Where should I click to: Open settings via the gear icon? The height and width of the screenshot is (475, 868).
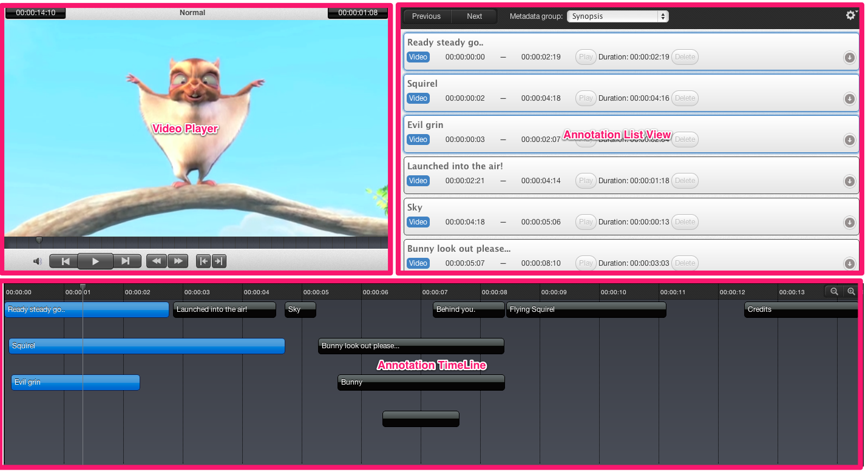tap(851, 15)
